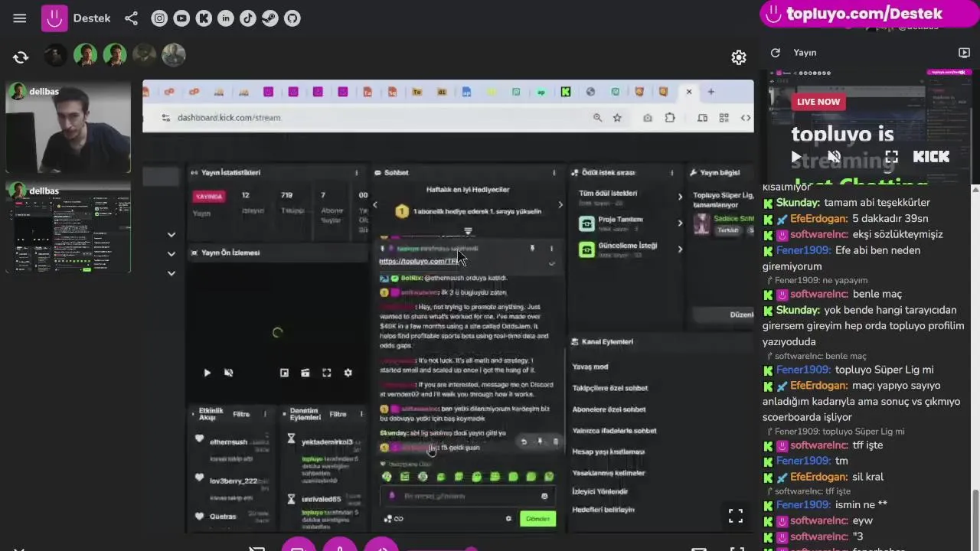Open the Destek channel name header

click(x=92, y=18)
